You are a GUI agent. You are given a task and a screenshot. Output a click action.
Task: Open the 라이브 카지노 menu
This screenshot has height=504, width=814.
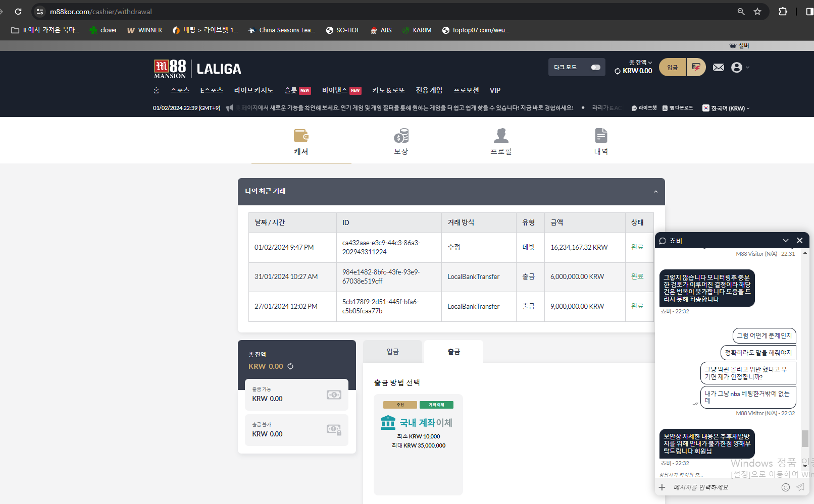pos(253,90)
